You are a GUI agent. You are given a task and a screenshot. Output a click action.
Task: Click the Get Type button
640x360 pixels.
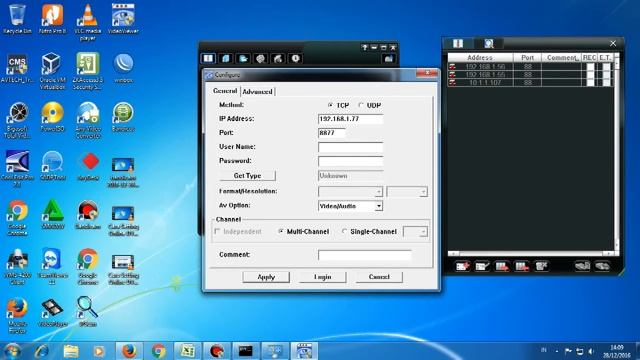[x=247, y=176]
